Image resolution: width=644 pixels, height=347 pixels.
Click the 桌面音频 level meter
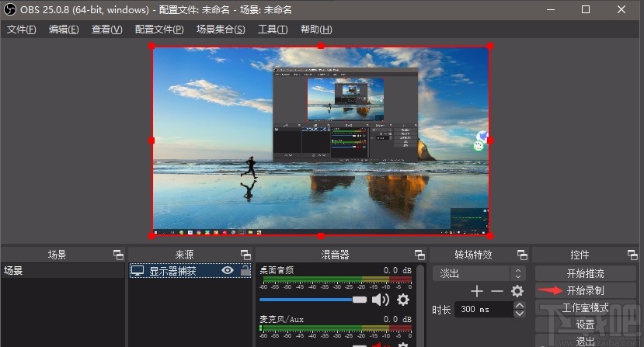coord(337,279)
